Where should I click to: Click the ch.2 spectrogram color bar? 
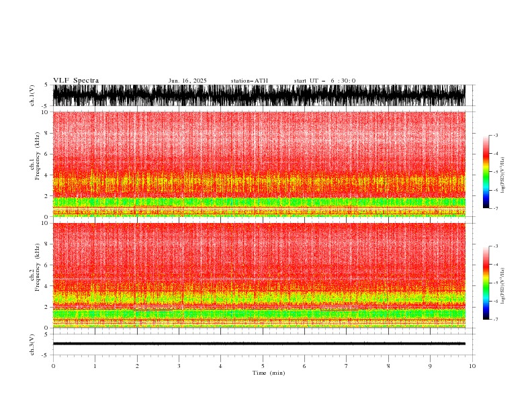(486, 283)
